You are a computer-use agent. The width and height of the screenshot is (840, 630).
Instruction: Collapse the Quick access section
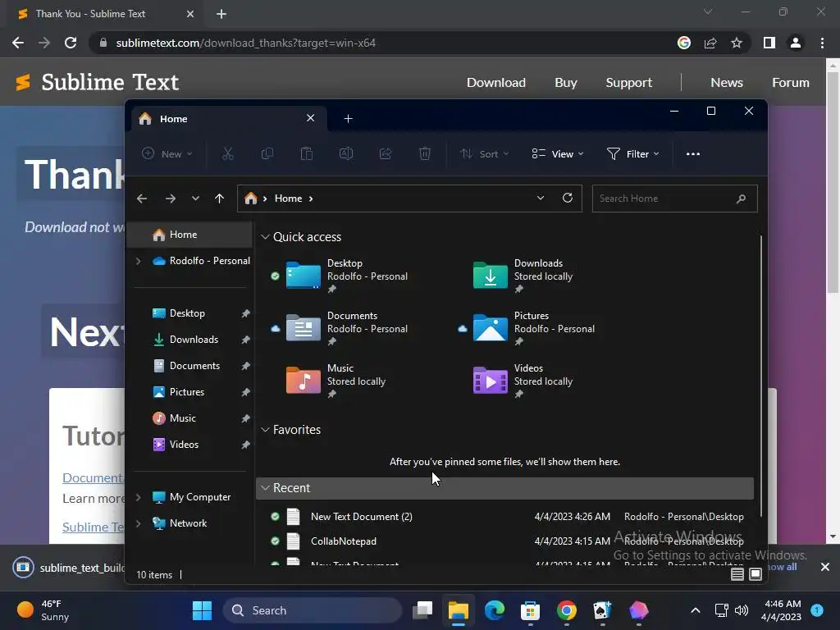click(x=265, y=237)
